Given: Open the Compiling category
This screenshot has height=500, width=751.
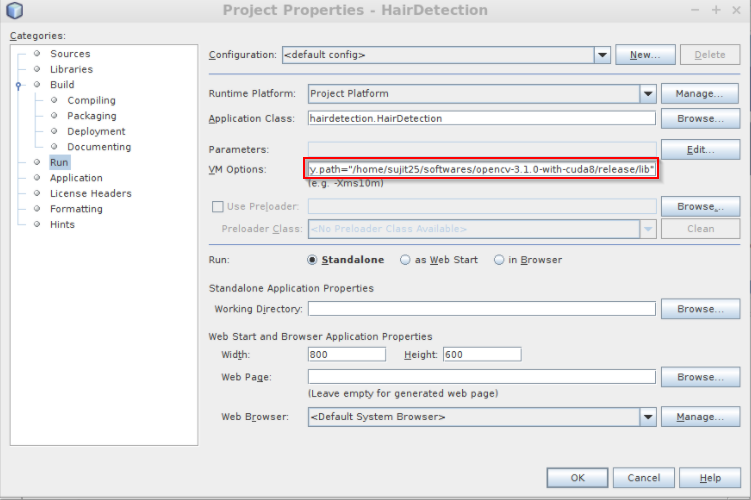Looking at the screenshot, I should [91, 100].
